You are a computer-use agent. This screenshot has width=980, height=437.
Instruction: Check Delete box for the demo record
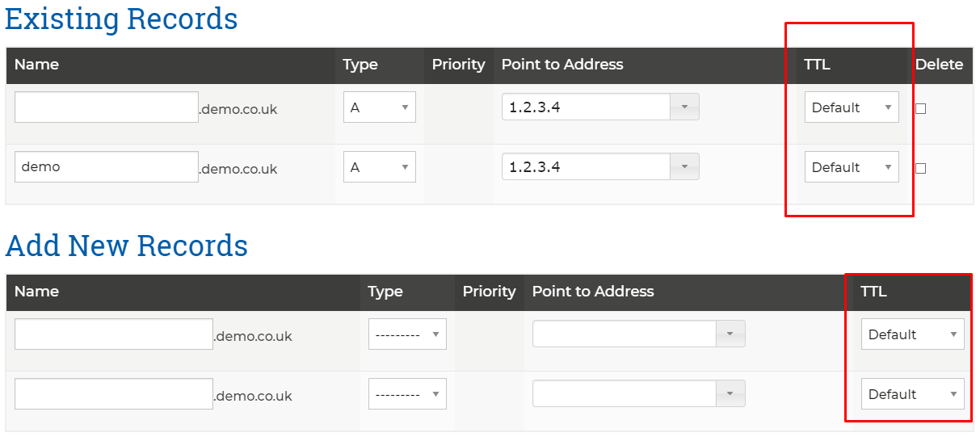(x=920, y=168)
